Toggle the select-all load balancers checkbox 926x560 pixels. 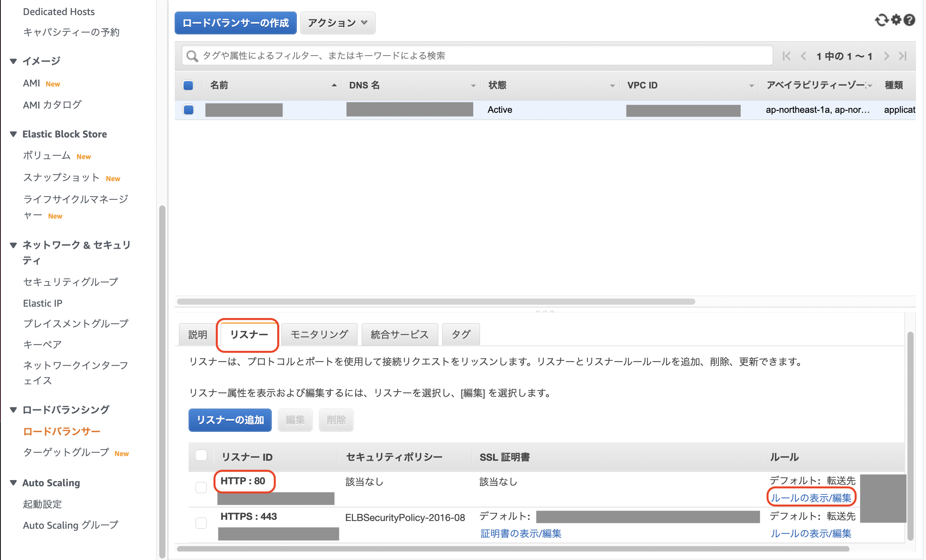188,85
